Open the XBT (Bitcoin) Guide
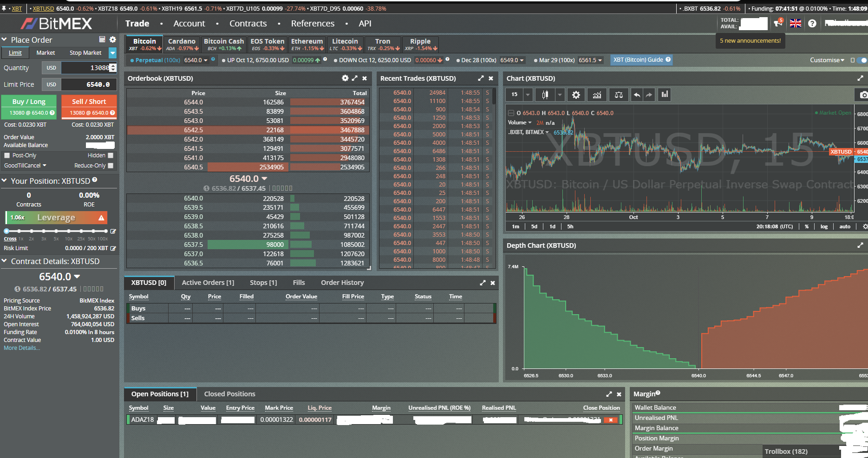 click(x=642, y=60)
